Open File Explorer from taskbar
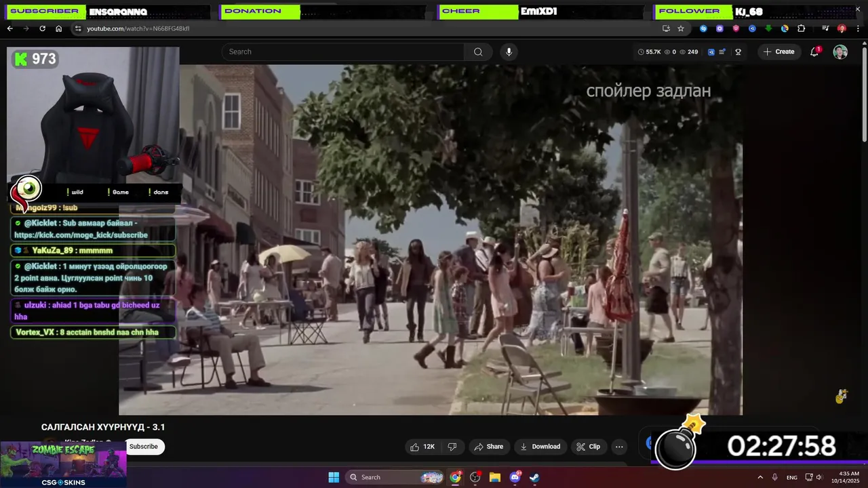The width and height of the screenshot is (868, 488). click(x=495, y=477)
